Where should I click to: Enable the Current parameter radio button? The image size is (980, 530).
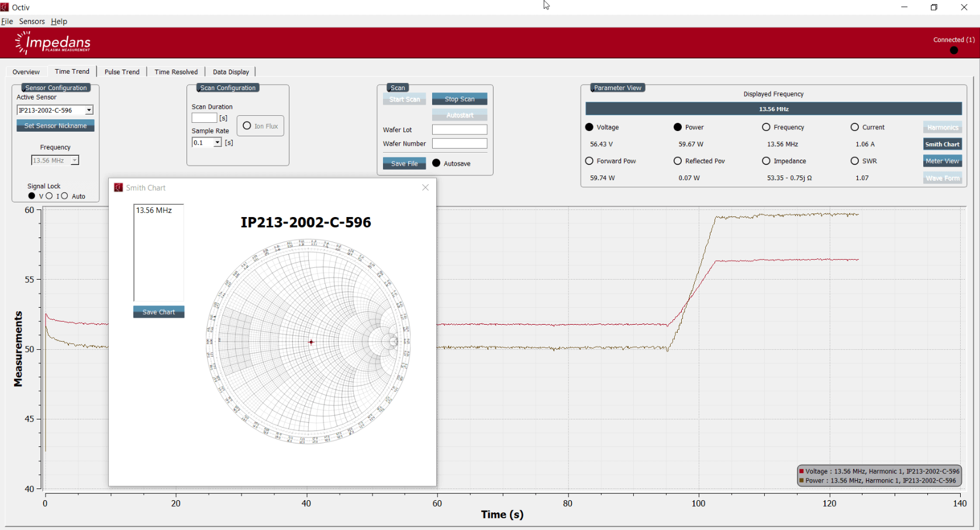coord(854,127)
